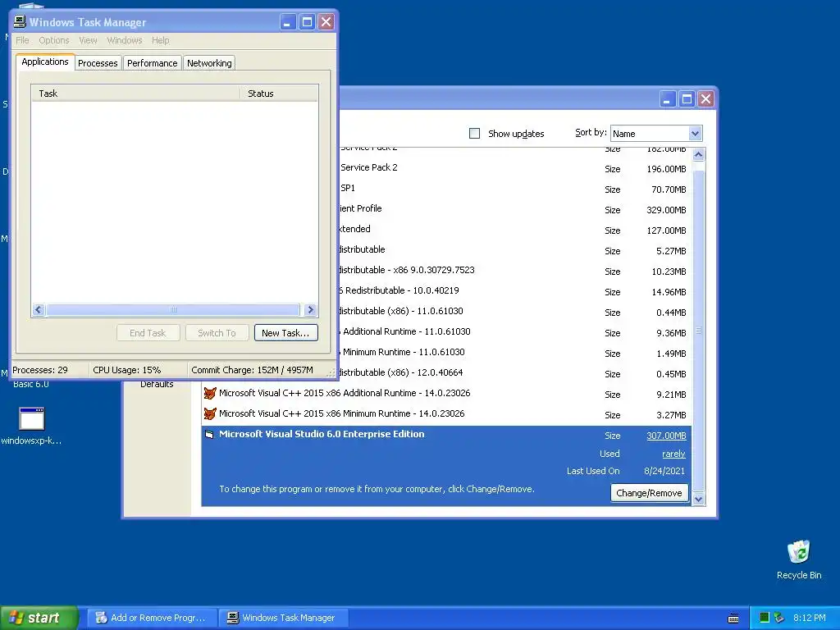840x630 pixels.
Task: Select Visual C++ 2015 x86 Minimum Runtime icon
Action: tap(210, 413)
